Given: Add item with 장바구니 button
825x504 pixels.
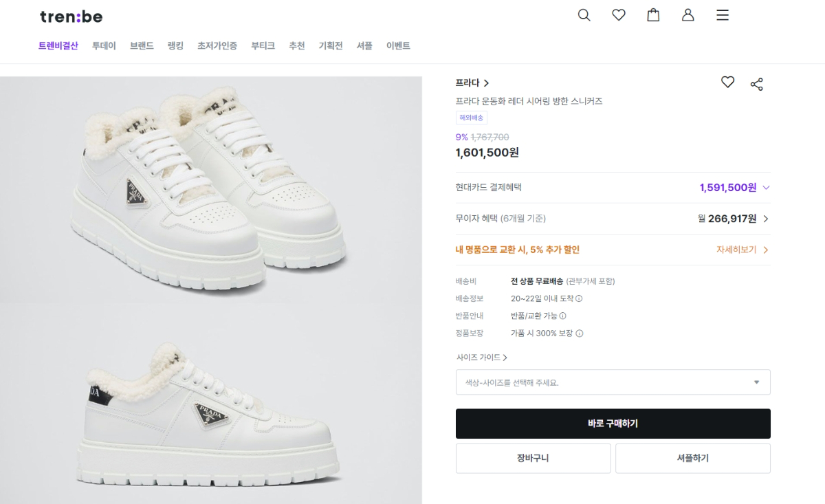Looking at the screenshot, I should (533, 459).
